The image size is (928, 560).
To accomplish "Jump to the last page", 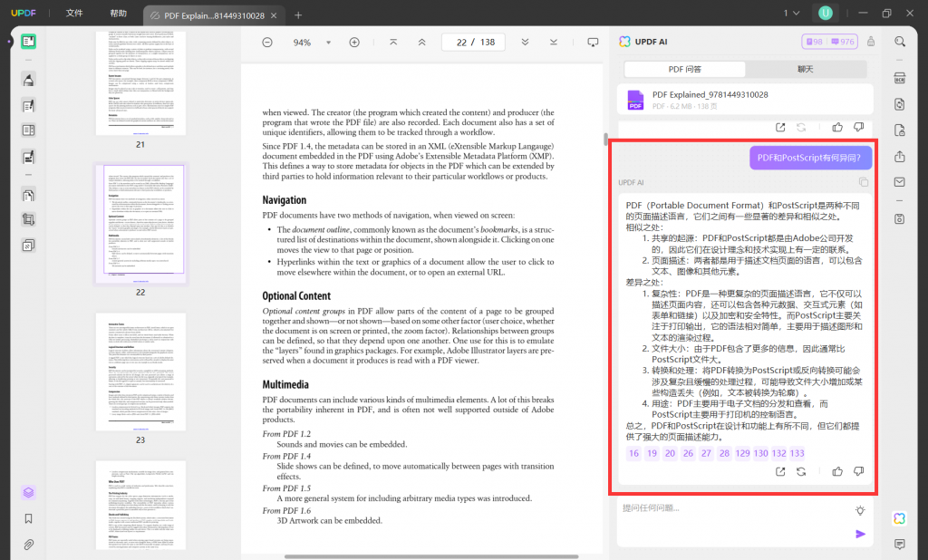I will (554, 42).
